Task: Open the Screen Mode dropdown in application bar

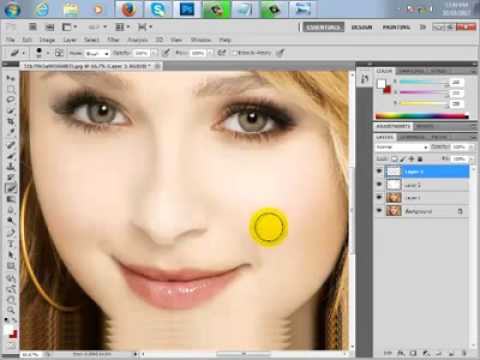Action: [x=145, y=27]
